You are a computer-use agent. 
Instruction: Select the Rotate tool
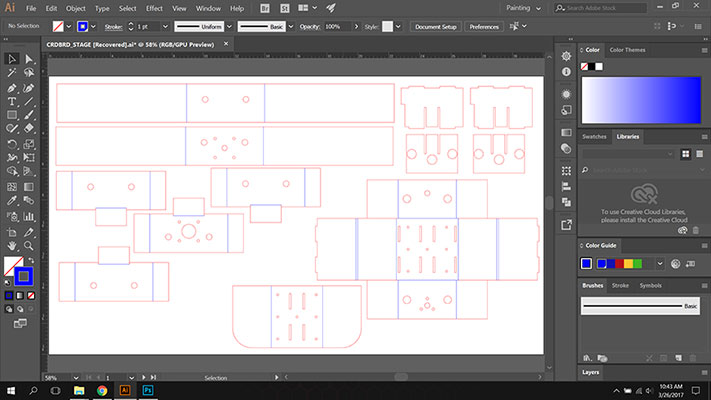(12, 144)
